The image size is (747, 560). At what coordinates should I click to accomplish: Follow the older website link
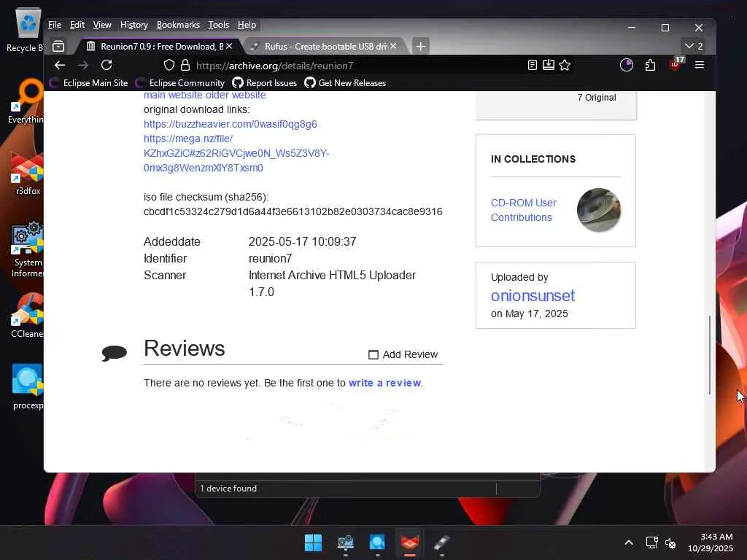click(x=236, y=95)
